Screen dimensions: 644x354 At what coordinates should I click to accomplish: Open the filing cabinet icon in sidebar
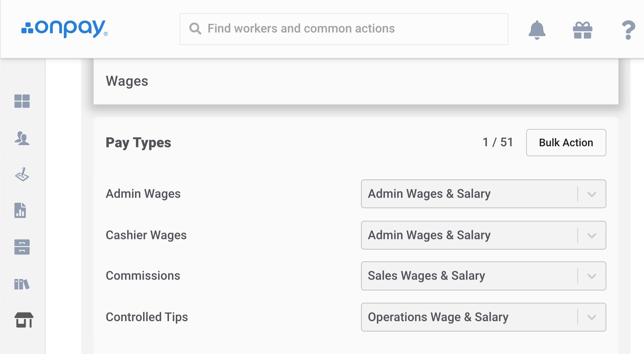[22, 247]
